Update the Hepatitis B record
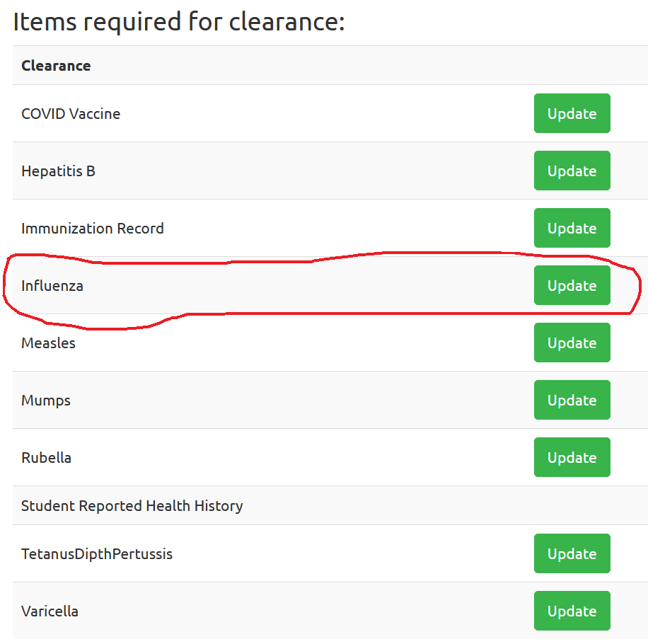Image resolution: width=648 pixels, height=644 pixels. (572, 171)
